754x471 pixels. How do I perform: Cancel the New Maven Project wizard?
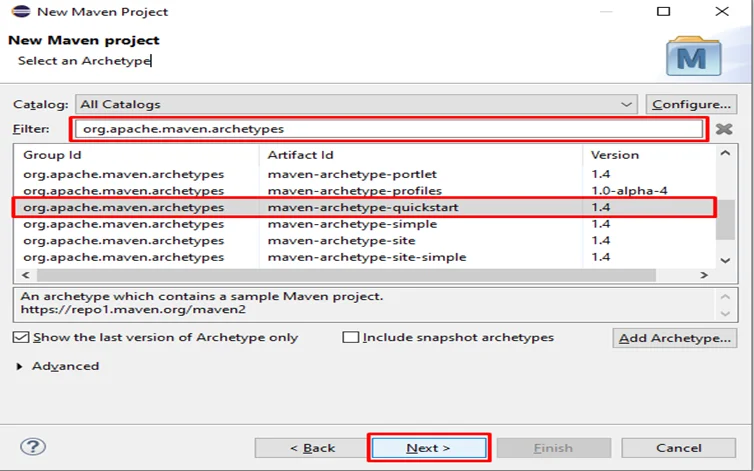[679, 448]
